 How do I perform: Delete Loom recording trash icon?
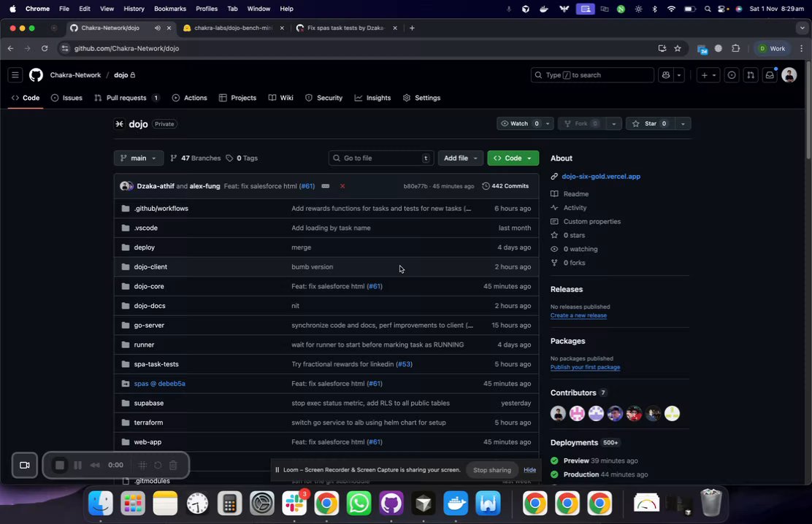174,465
